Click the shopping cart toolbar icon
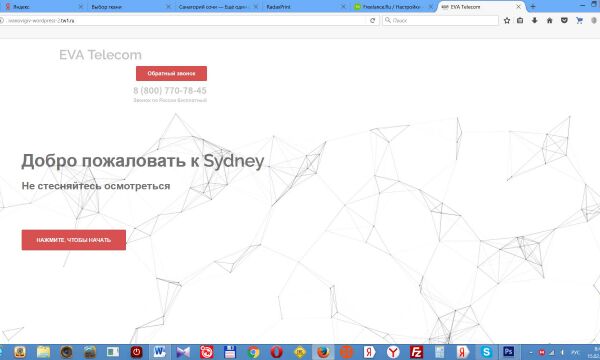Viewport: 600px width, 360px height. (x=579, y=21)
